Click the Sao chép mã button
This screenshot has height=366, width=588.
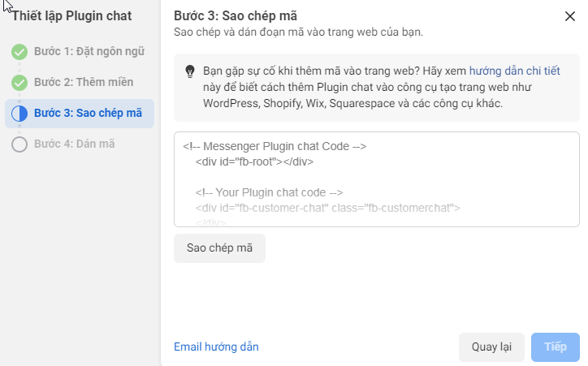(219, 248)
